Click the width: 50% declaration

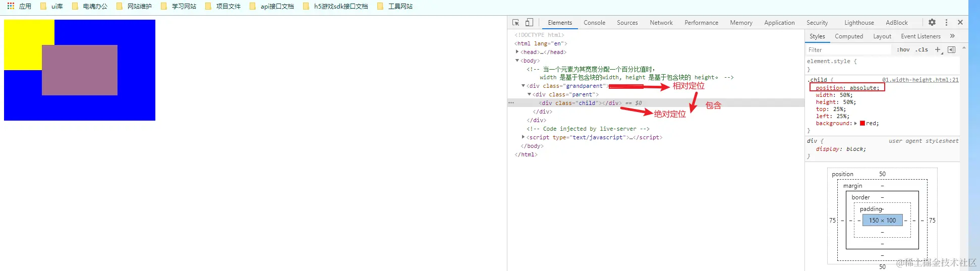834,95
